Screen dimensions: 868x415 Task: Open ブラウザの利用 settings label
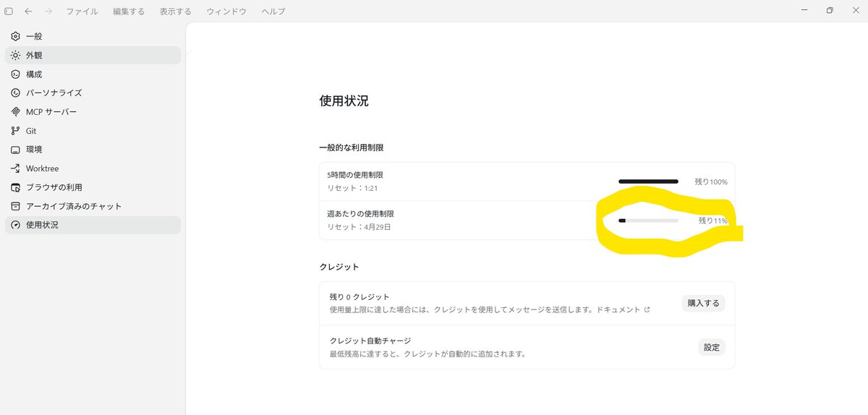click(x=54, y=187)
